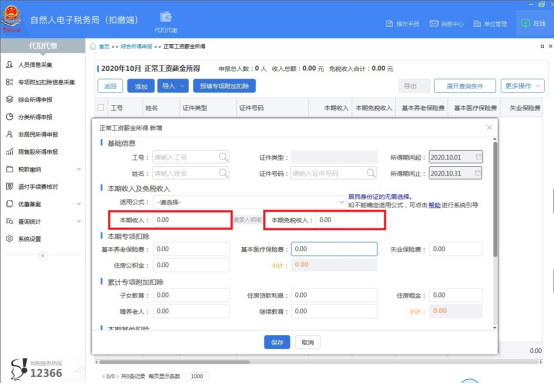
Task: Click the home icon in breadcrumb
Action: (93, 47)
